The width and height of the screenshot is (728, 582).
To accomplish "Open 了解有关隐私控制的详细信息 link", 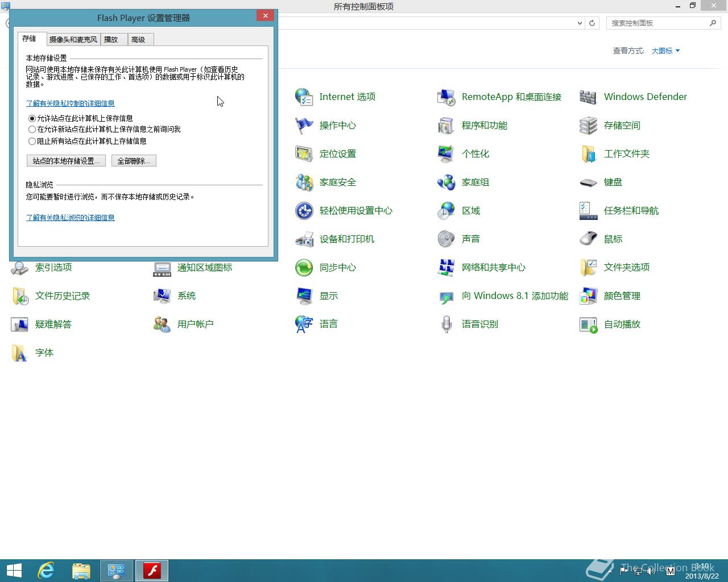I will [x=71, y=103].
